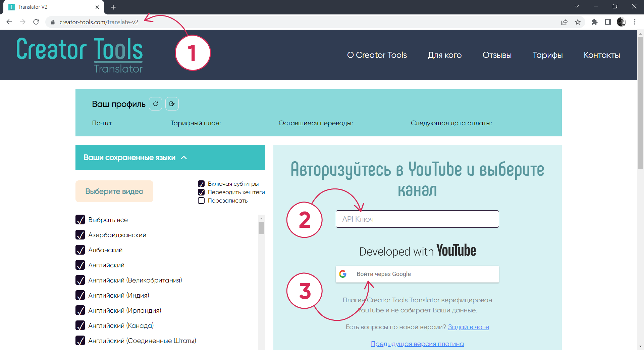Click the language list scrollbar thumb
The width and height of the screenshot is (644, 350).
(x=262, y=228)
